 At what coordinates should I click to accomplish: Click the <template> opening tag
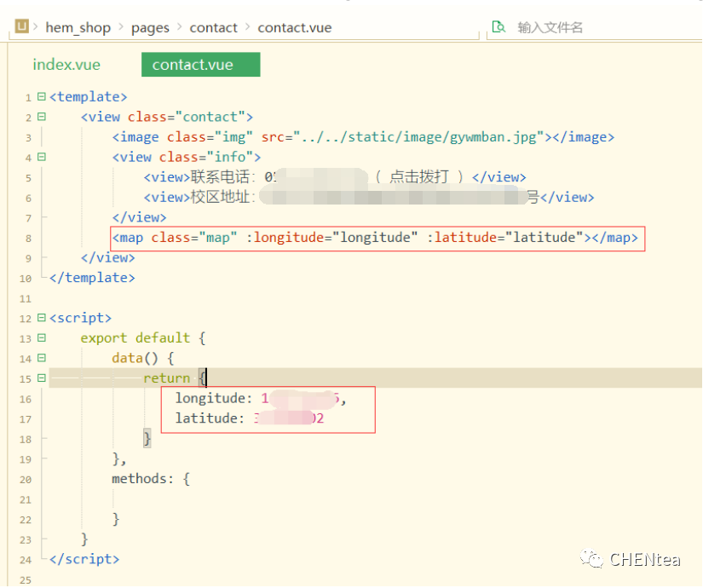89,97
